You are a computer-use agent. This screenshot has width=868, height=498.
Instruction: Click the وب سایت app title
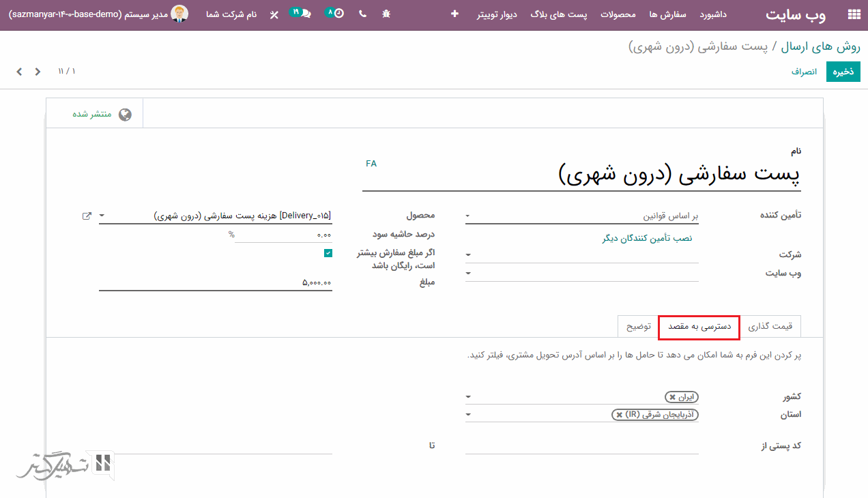pyautogui.click(x=795, y=14)
